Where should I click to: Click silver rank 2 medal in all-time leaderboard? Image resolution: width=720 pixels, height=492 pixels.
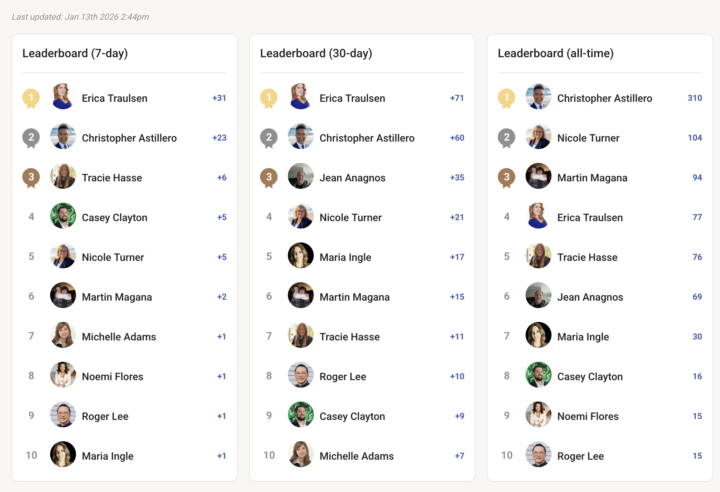point(506,138)
